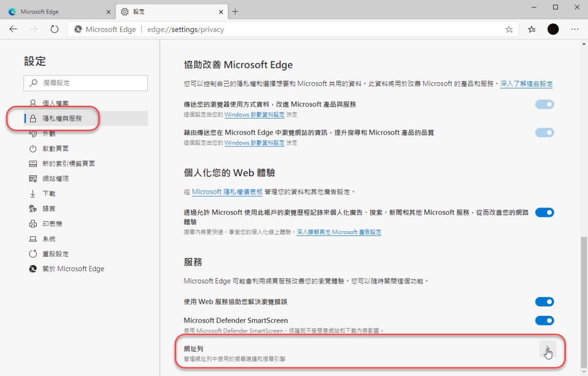Click the 搜尋設定 search box
588x376 pixels.
point(86,83)
